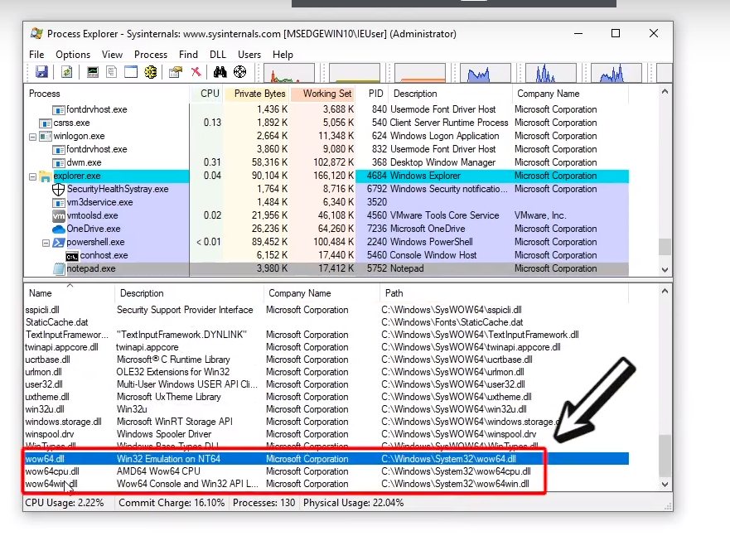Open the Help menu

283,55
